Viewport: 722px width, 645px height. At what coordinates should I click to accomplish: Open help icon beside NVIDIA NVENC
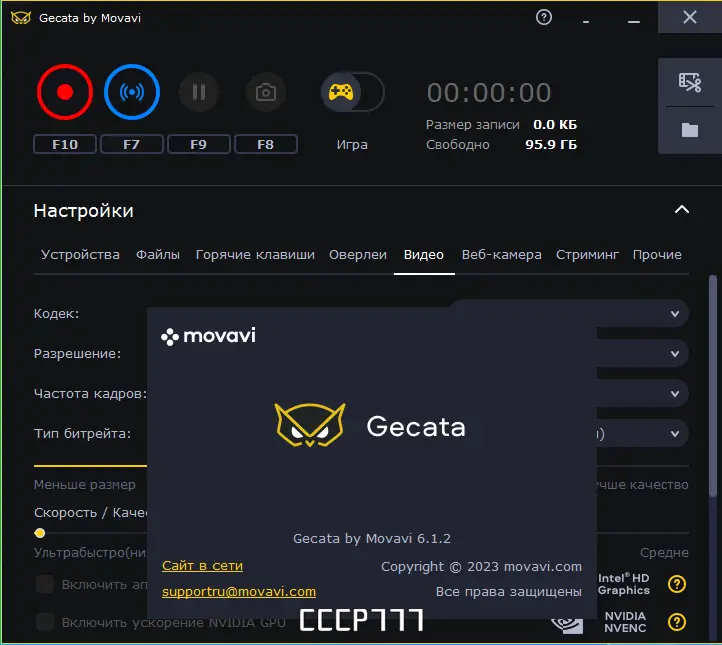tap(676, 622)
